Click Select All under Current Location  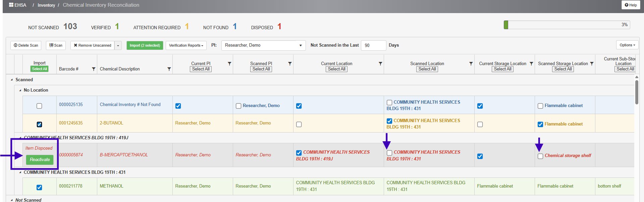point(337,69)
